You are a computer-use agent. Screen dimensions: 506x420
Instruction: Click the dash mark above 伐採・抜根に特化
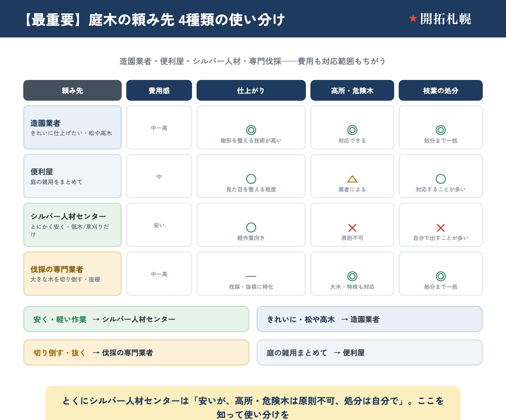click(251, 276)
